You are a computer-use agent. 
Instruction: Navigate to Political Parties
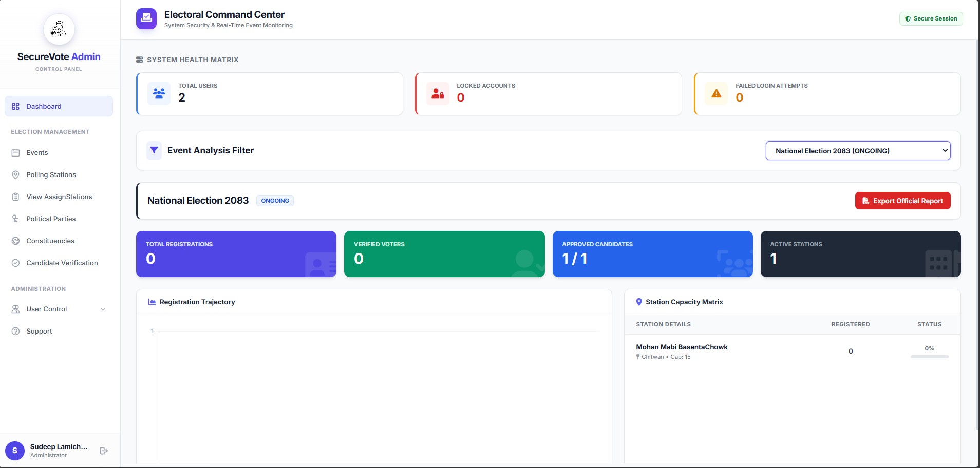click(x=51, y=219)
